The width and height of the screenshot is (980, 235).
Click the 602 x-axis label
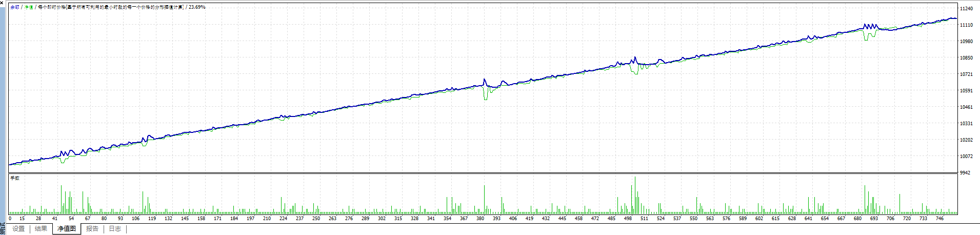coord(759,219)
